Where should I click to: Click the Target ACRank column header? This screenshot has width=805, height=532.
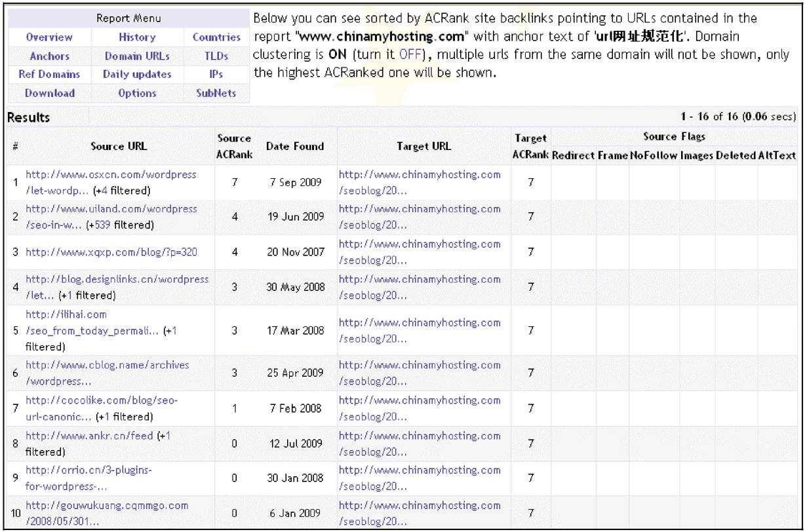[x=530, y=147]
